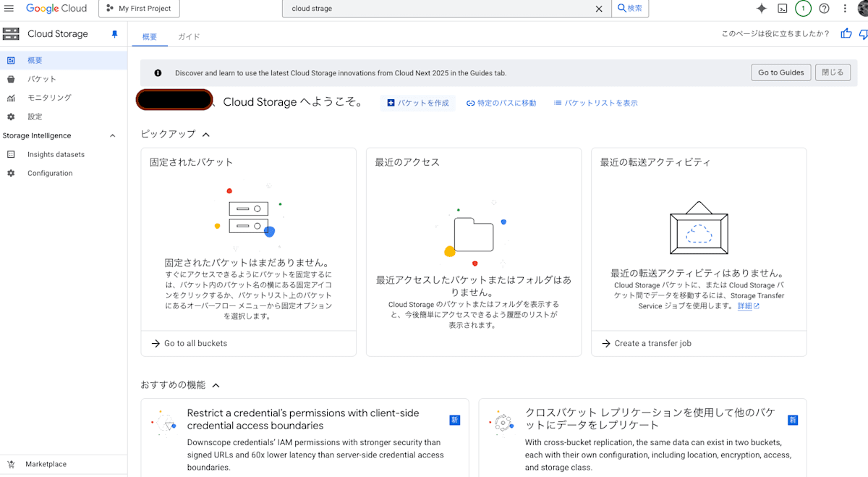This screenshot has height=477, width=868.
Task: Click the Cloud Storage product icon
Action: pyautogui.click(x=11, y=34)
